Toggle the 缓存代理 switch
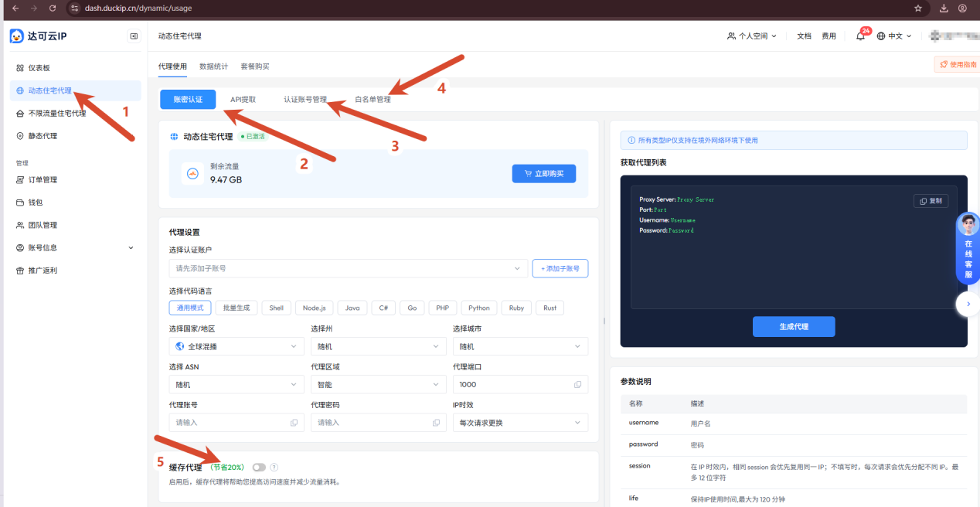This screenshot has height=507, width=980. pos(258,467)
